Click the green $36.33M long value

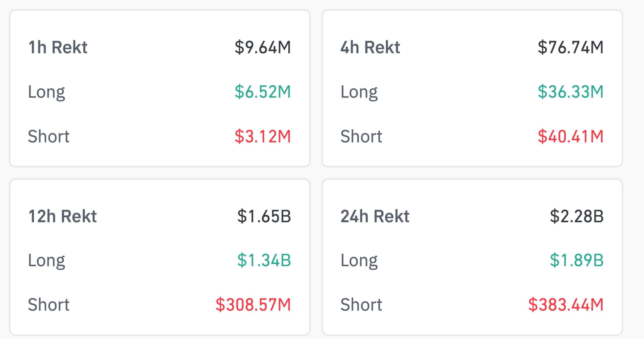tap(570, 92)
